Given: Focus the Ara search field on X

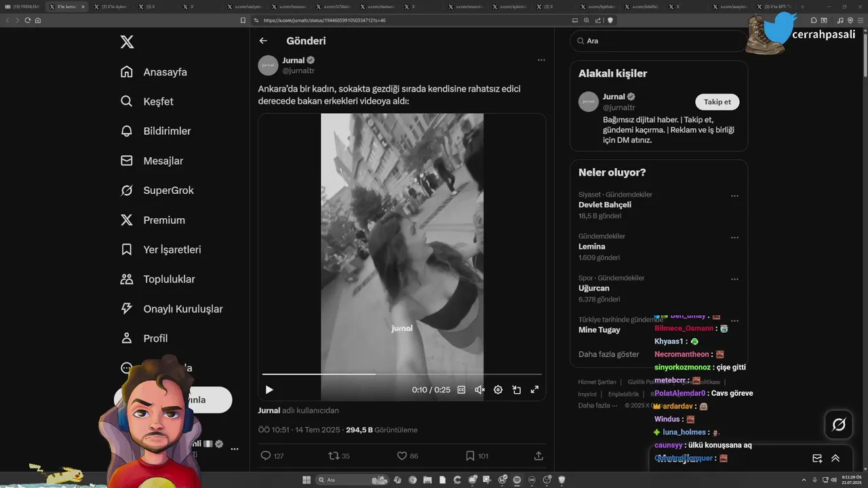Looking at the screenshot, I should coord(658,41).
